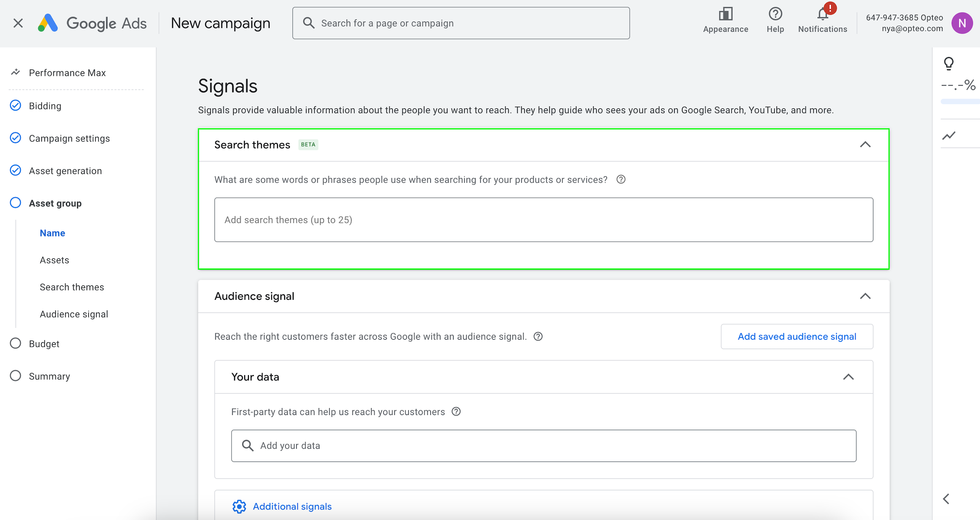This screenshot has width=980, height=520.
Task: Collapse the Your data panel
Action: click(x=848, y=377)
